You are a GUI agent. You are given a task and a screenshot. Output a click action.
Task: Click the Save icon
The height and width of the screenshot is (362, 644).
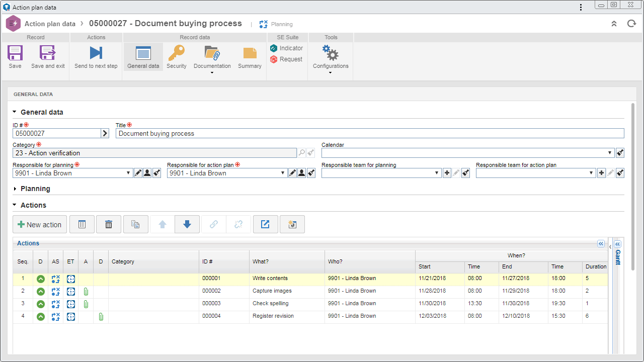(15, 53)
